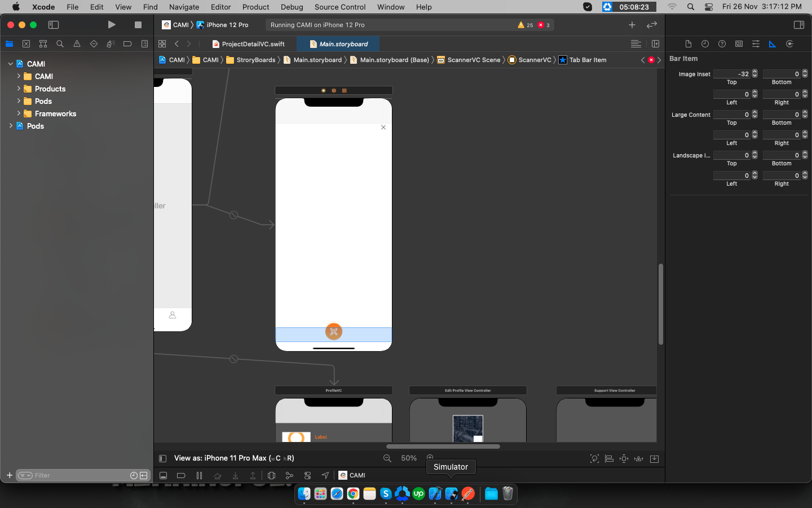Open the Editor menu
This screenshot has width=812, height=508.
click(220, 7)
